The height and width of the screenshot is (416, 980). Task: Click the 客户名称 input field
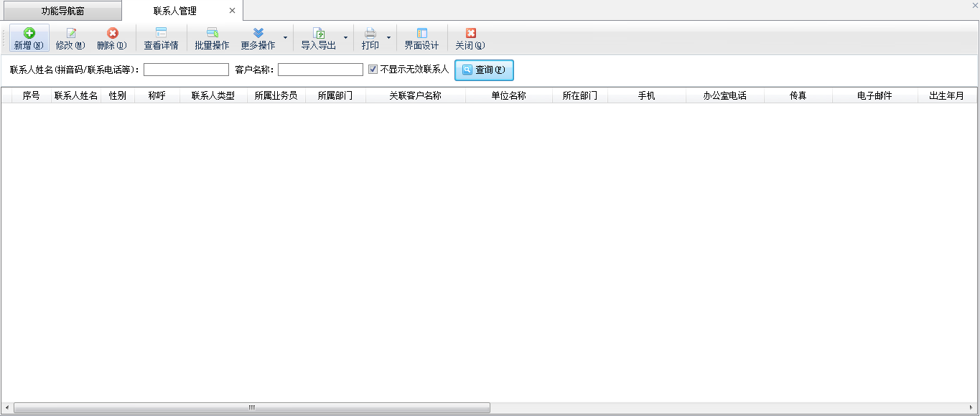pos(320,70)
